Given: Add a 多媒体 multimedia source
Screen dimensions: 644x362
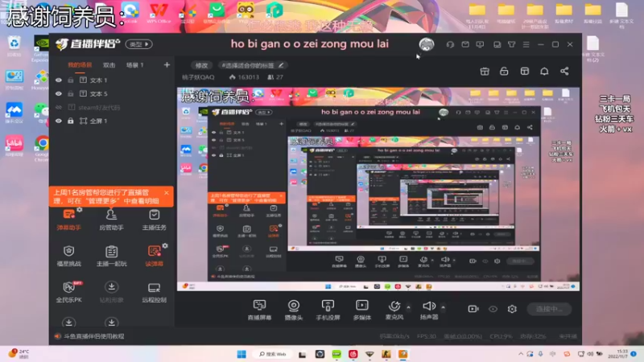Looking at the screenshot, I should click(361, 310).
